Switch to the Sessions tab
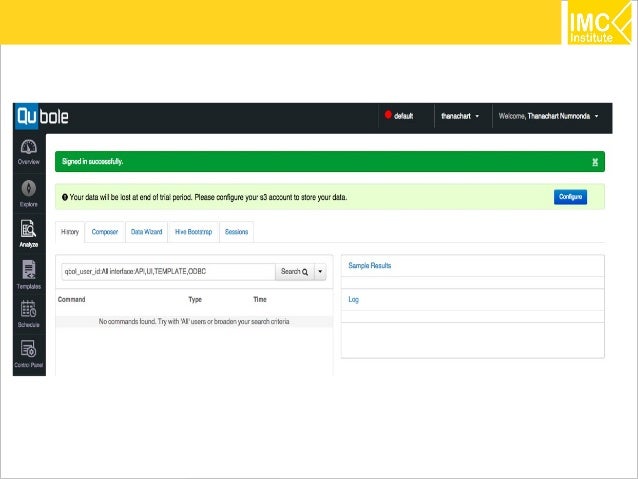The height and width of the screenshot is (479, 638). coord(236,232)
